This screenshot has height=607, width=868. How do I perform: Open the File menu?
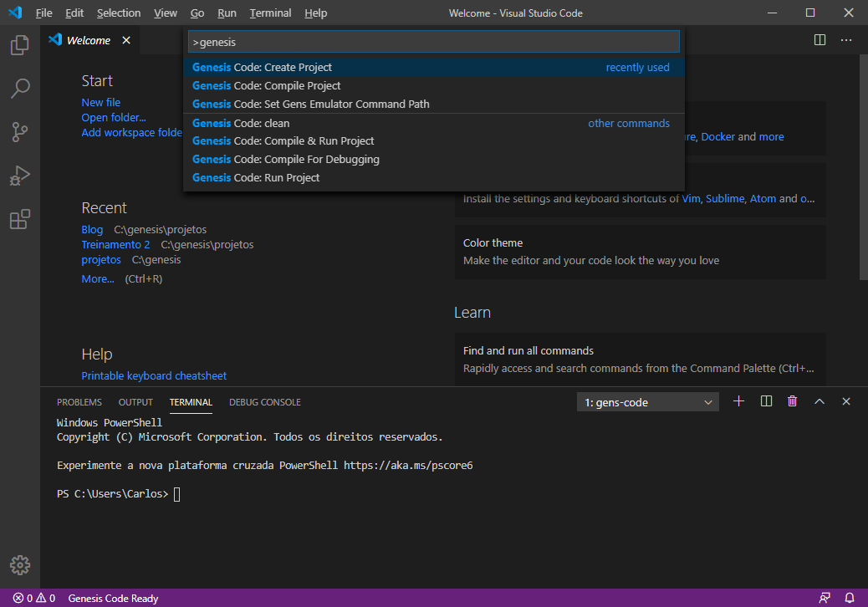43,13
